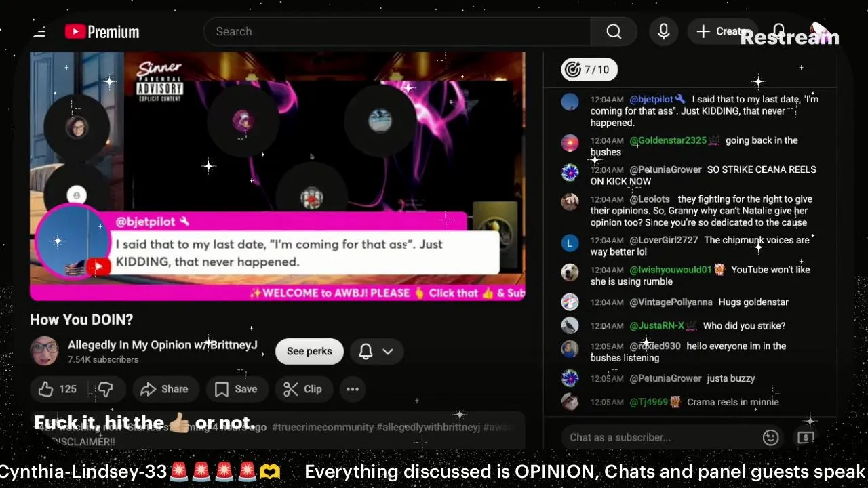The image size is (868, 488).
Task: Toggle the notification bell for the channel
Action: click(366, 351)
